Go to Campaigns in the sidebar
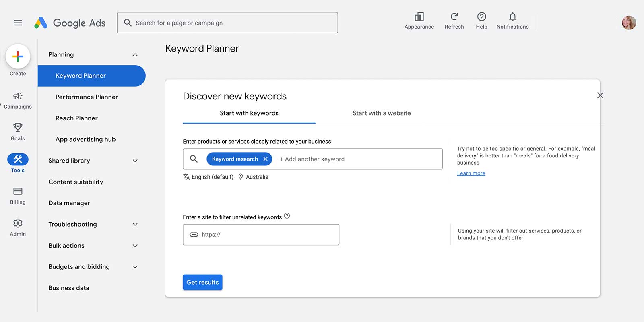 click(x=18, y=100)
